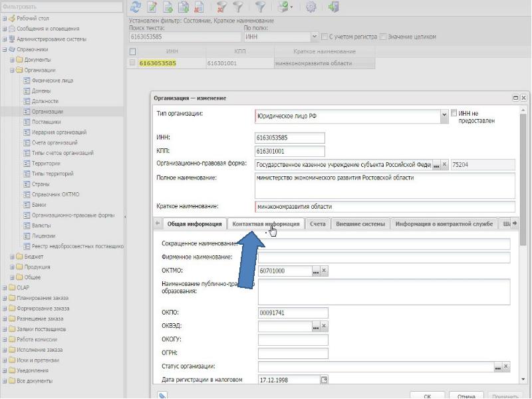Open the Внешние системы tab

(360, 224)
